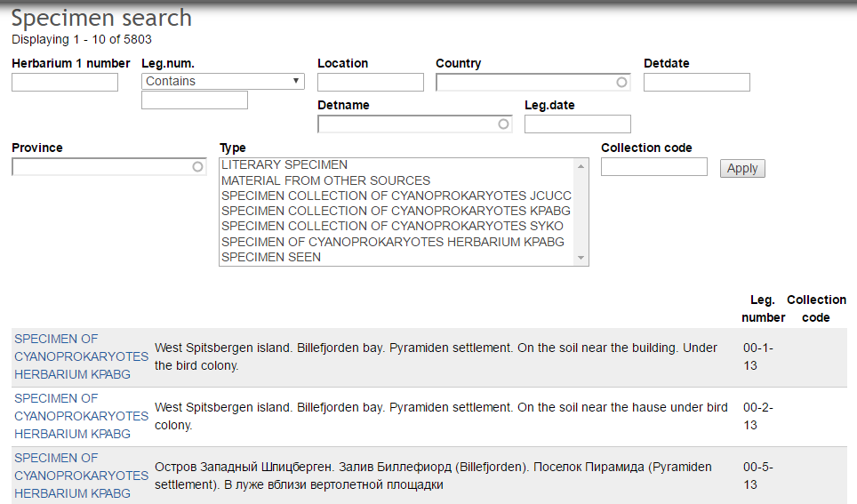
Task: Select LITERARY SPECIMEN in Type list
Action: (284, 165)
